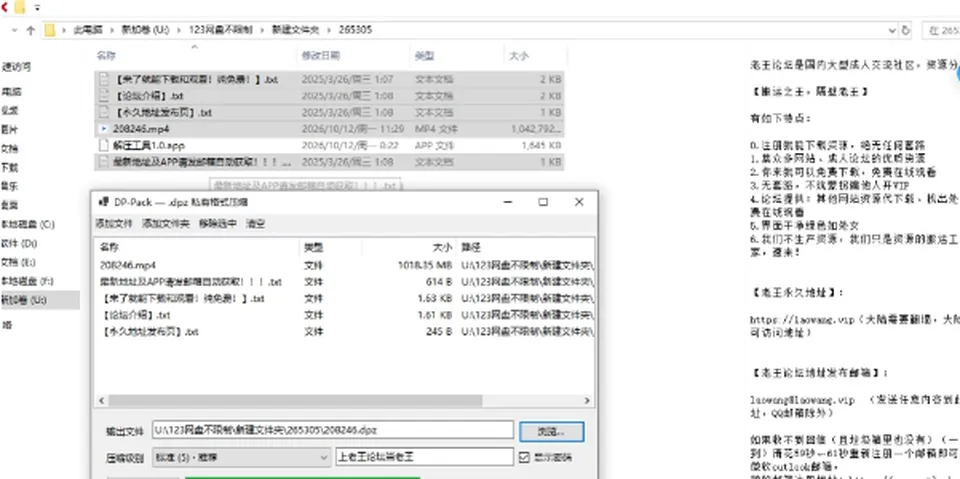Click the icon of the first .txt file in Explorer
960x479 pixels.
pyautogui.click(x=103, y=79)
